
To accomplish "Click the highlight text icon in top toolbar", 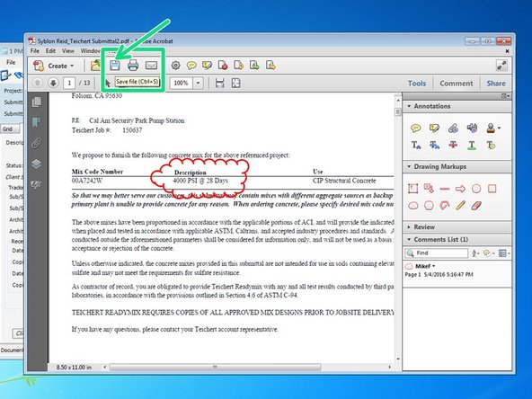I will tap(207, 65).
